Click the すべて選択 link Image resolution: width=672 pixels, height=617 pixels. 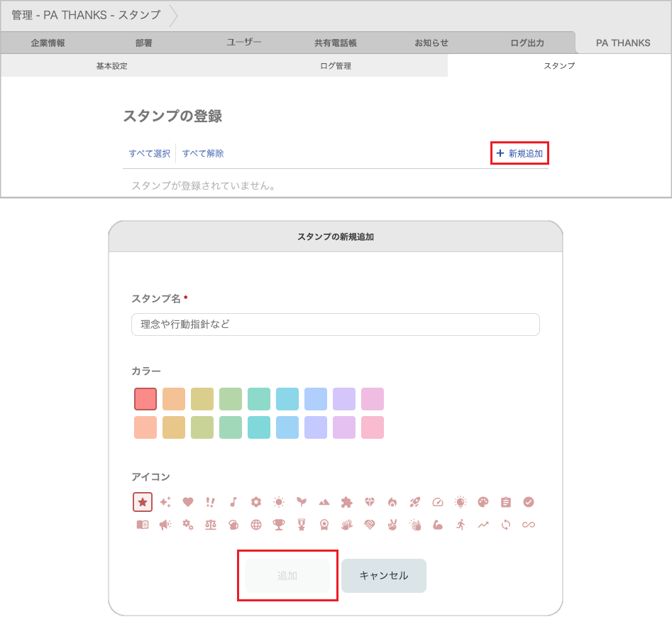tap(150, 153)
